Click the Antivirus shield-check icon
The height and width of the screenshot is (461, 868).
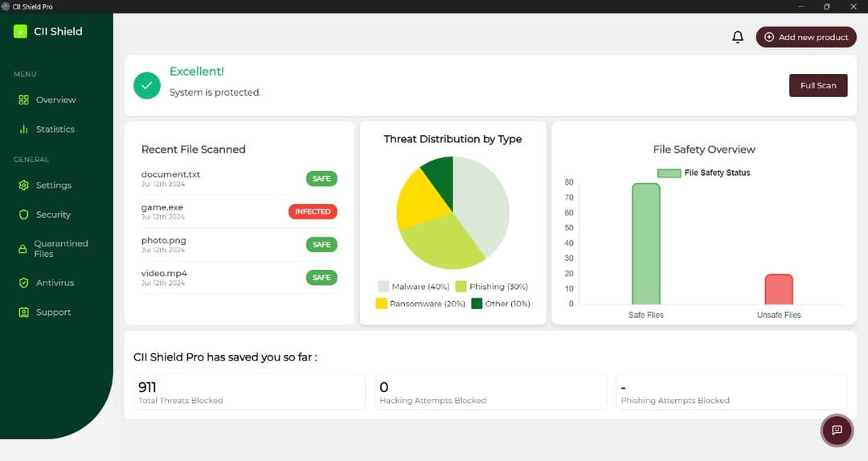tap(24, 284)
